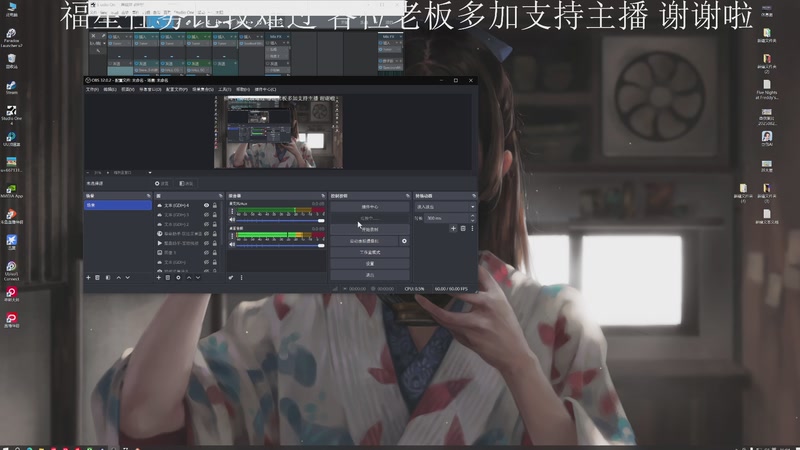Enable 工作室模式 studio mode
This screenshot has height=450, width=800.
click(x=370, y=252)
